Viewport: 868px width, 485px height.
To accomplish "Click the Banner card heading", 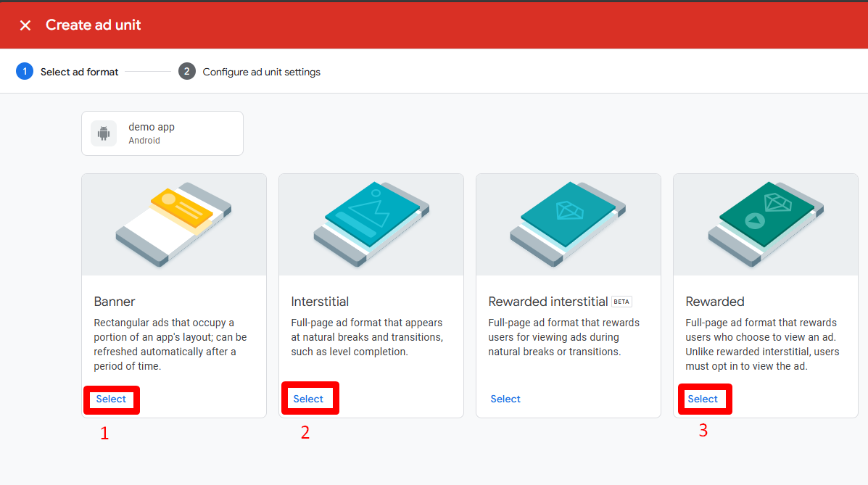I will 115,302.
